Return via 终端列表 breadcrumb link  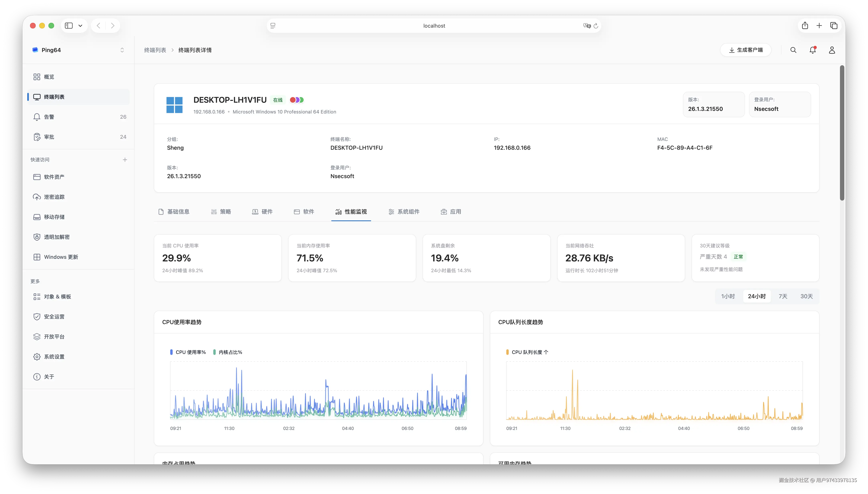tap(155, 50)
